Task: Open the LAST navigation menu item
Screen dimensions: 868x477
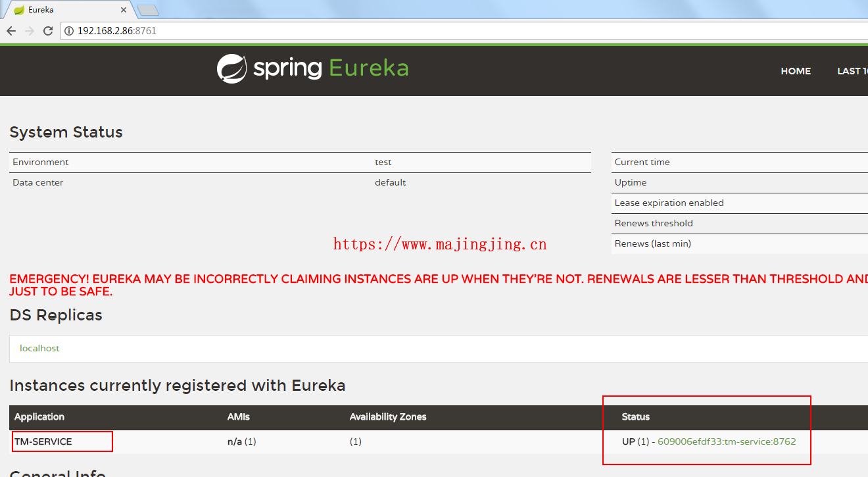Action: (x=852, y=71)
